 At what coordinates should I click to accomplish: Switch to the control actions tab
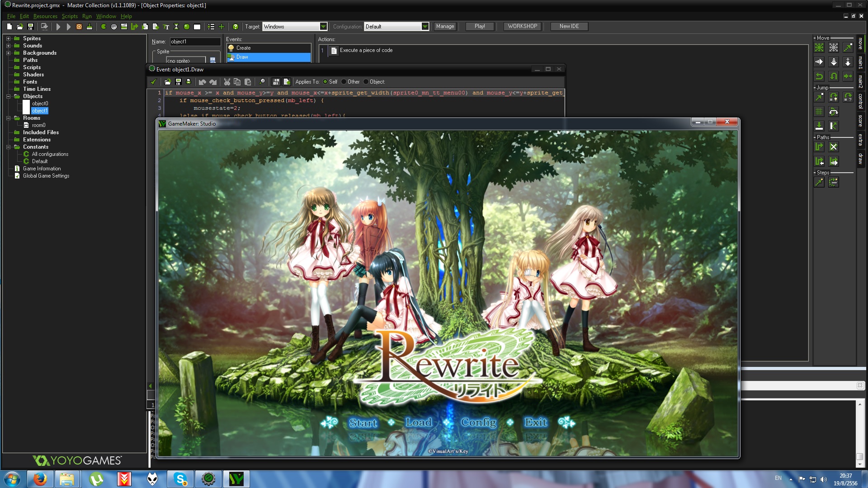pos(861,101)
